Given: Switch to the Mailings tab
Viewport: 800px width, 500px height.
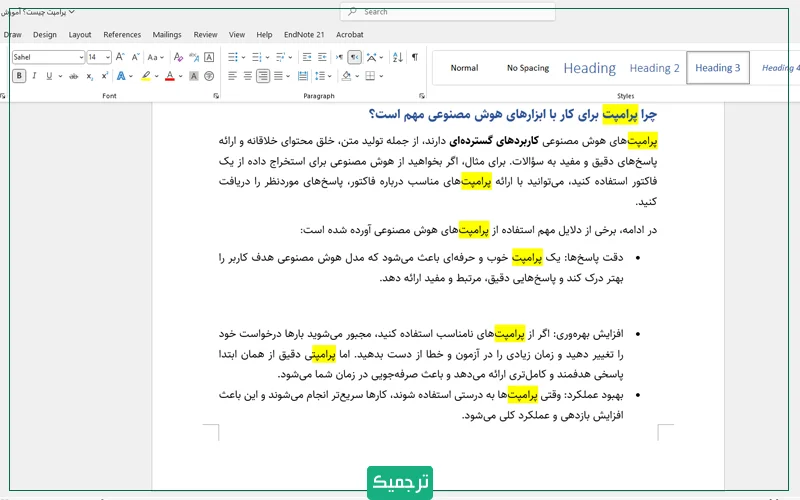Looking at the screenshot, I should pyautogui.click(x=167, y=34).
